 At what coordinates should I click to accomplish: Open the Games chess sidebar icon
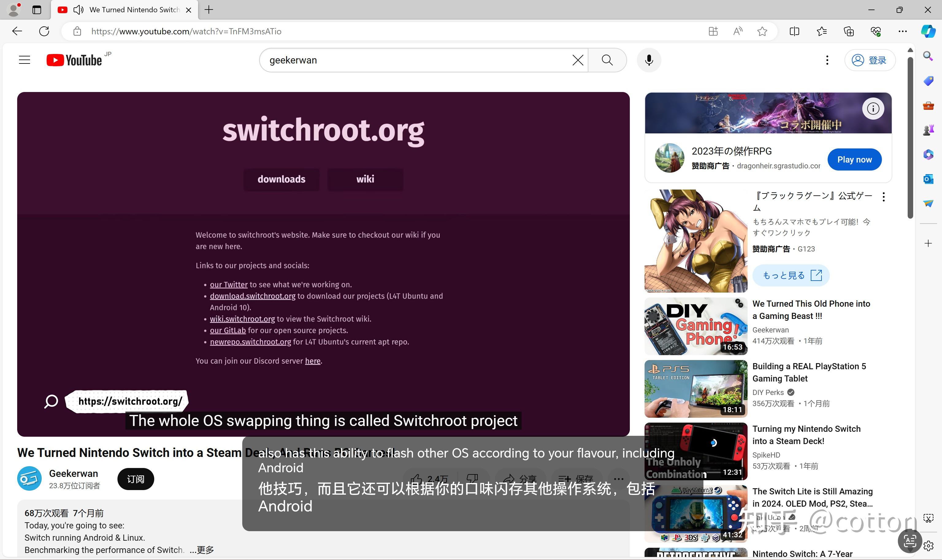[x=928, y=130]
